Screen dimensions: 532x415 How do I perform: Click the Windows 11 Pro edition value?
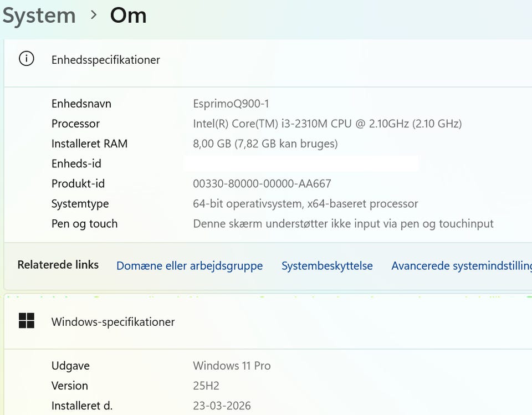click(232, 366)
